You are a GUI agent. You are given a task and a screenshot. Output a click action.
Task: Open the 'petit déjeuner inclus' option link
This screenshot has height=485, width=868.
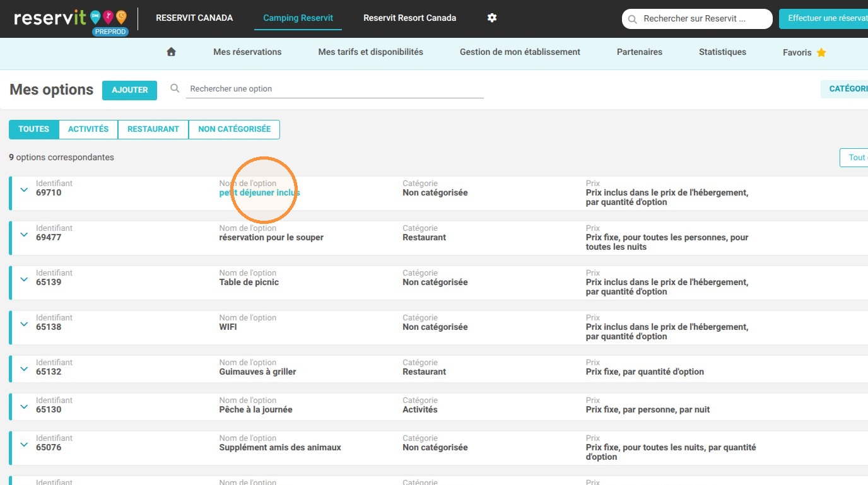click(x=259, y=193)
